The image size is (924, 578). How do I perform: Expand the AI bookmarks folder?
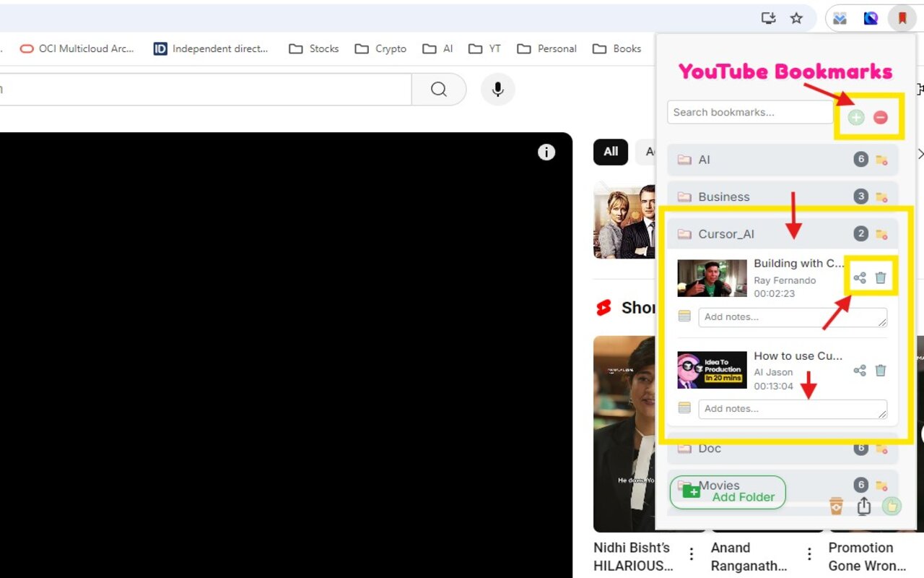(783, 160)
